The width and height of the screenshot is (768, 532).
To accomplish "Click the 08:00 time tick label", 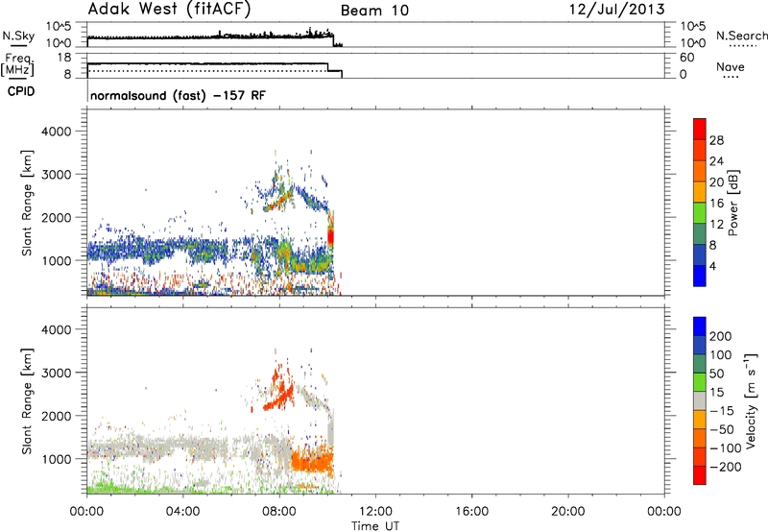I will 279,512.
